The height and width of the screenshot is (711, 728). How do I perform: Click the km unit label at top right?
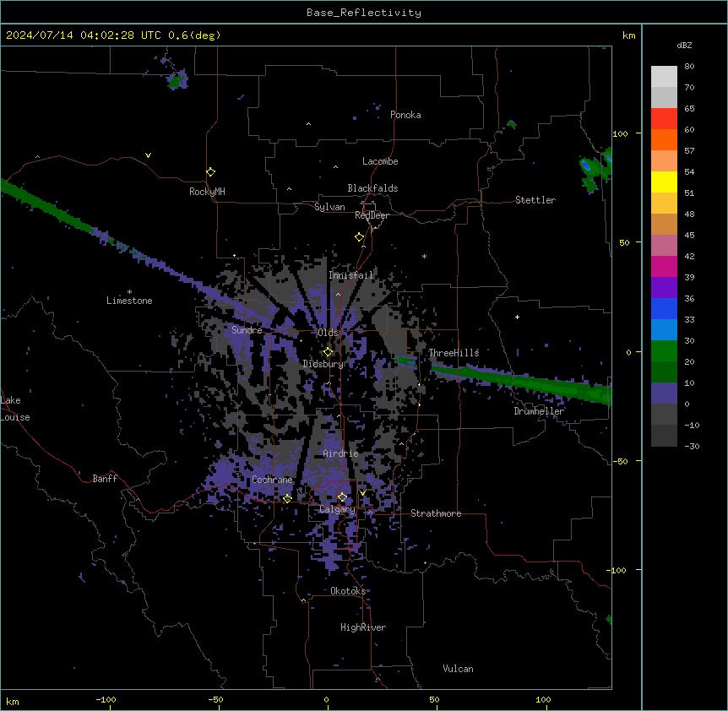(629, 35)
